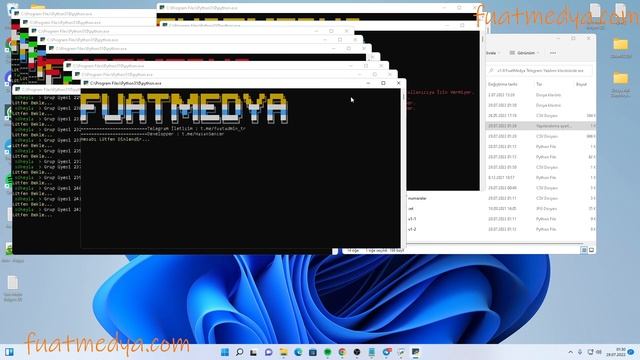Select the python console taskbar icon

[416, 352]
